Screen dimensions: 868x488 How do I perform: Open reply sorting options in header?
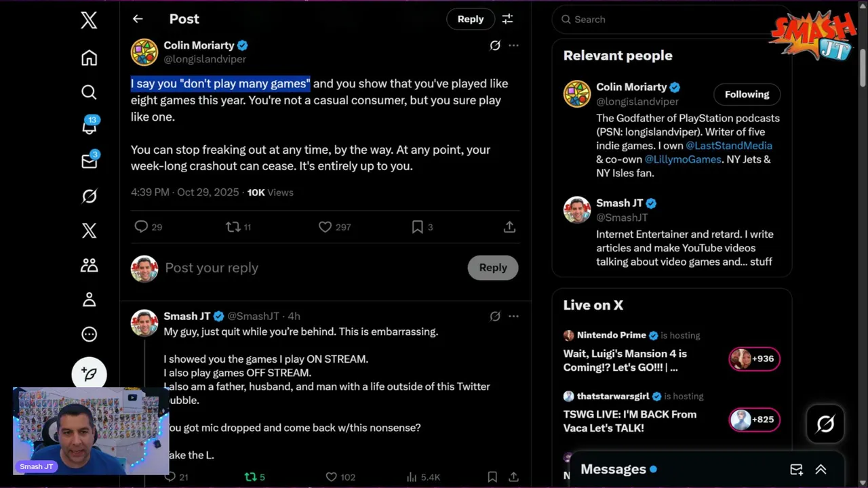pyautogui.click(x=507, y=19)
